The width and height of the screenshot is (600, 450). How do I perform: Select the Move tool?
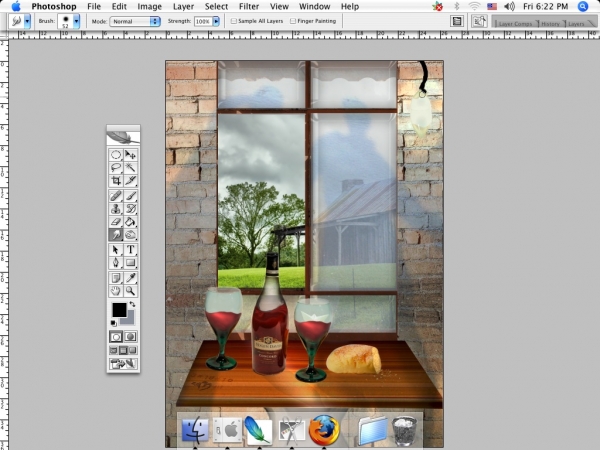pyautogui.click(x=130, y=155)
